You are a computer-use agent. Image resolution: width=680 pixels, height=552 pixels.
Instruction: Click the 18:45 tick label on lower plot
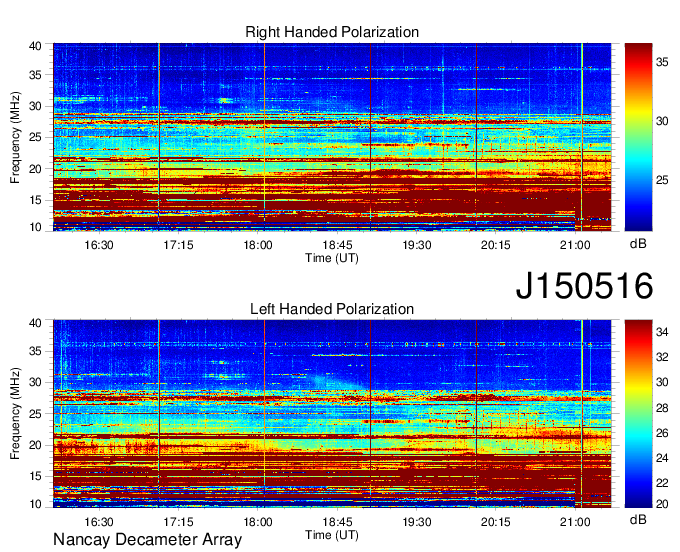click(x=337, y=522)
